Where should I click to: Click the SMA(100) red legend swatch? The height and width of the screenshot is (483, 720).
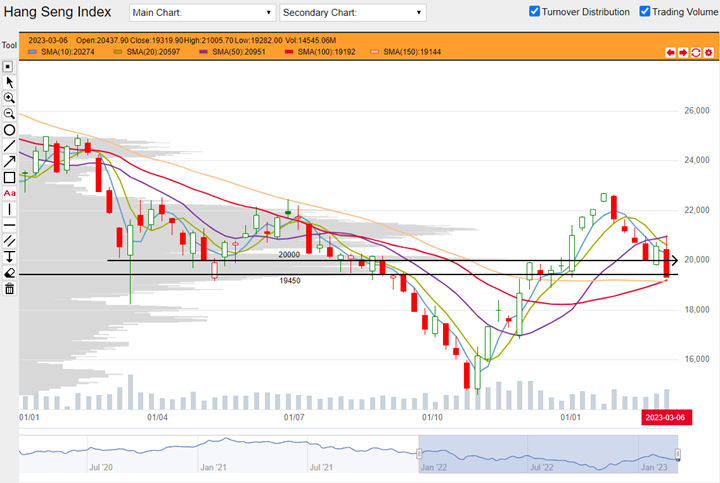(x=289, y=52)
